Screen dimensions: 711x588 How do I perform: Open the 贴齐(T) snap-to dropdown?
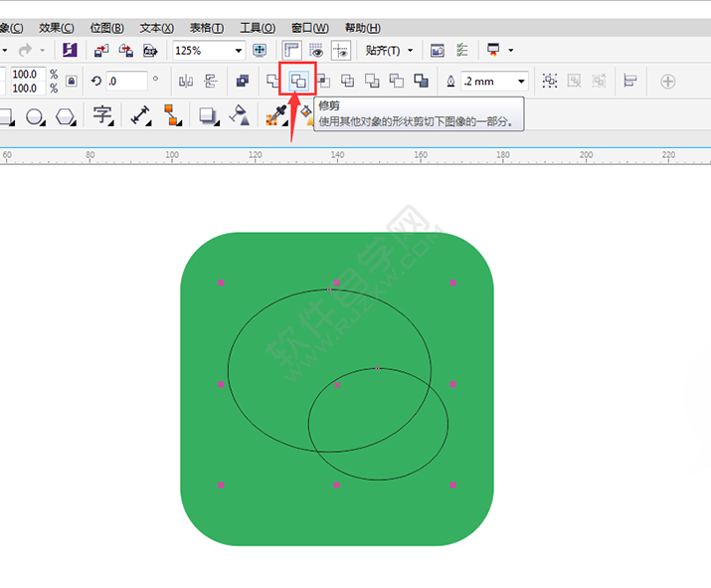389,50
